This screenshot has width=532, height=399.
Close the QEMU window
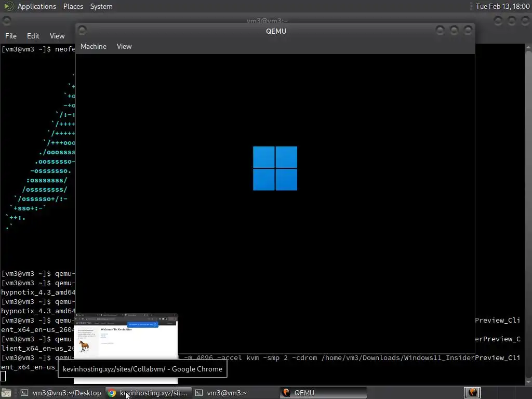[468, 31]
